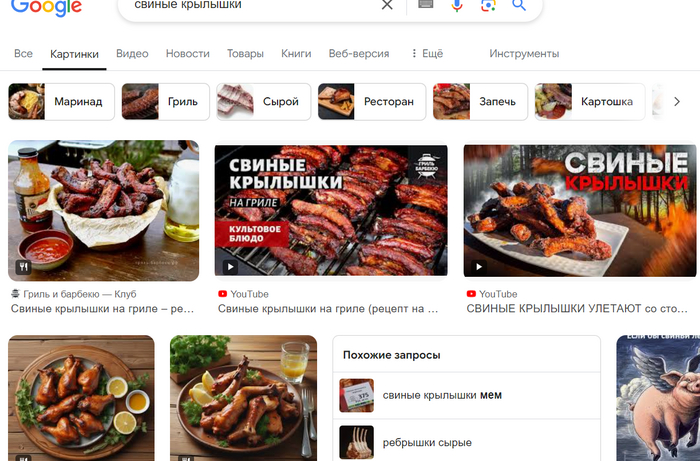Image resolution: width=700 pixels, height=461 pixels.
Task: Open related query 'ребрышки сырые'
Action: pyautogui.click(x=467, y=441)
